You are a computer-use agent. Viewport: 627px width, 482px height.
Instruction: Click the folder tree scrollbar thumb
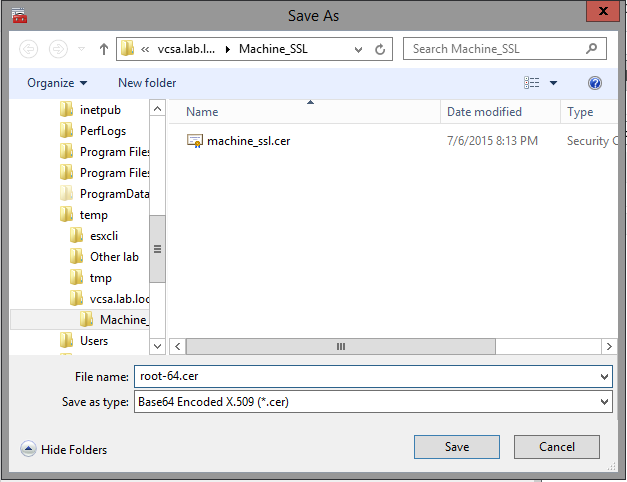pos(158,249)
